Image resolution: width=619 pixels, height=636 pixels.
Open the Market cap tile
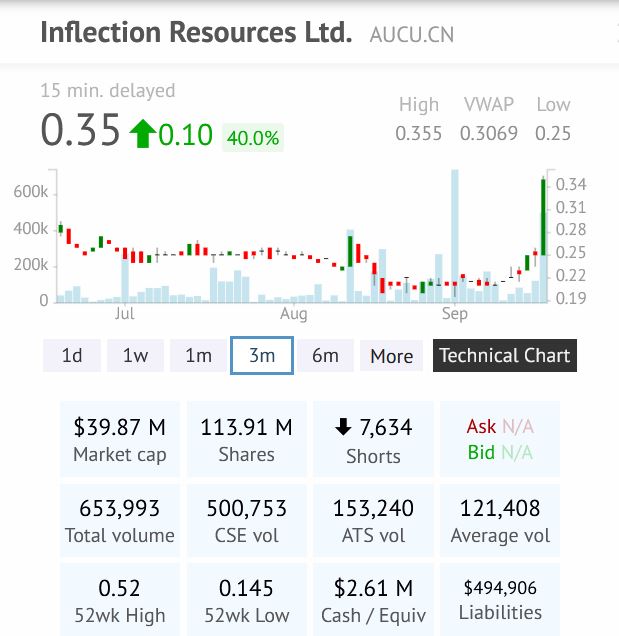(120, 440)
